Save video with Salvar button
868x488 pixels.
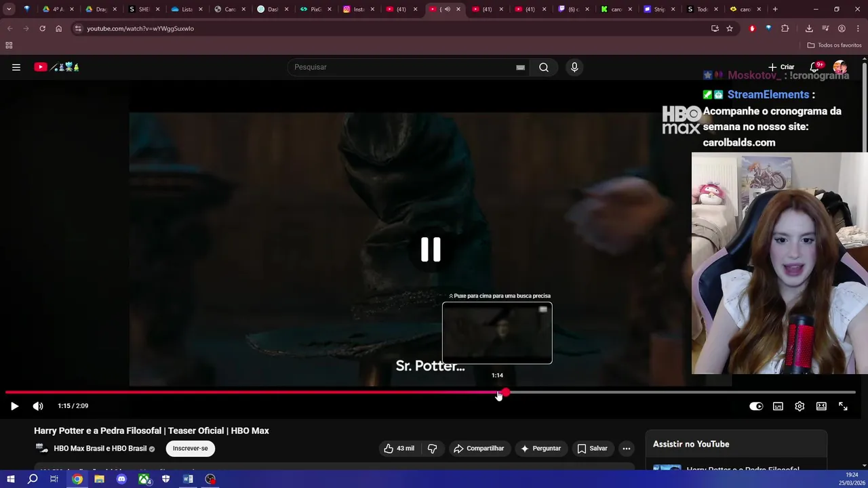[592, 449]
